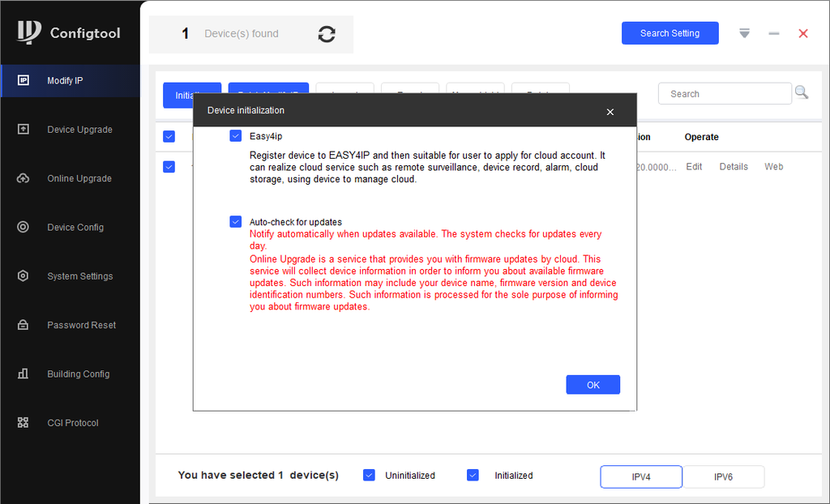Switch to the IPV4 tab
This screenshot has height=504, width=830.
(641, 476)
